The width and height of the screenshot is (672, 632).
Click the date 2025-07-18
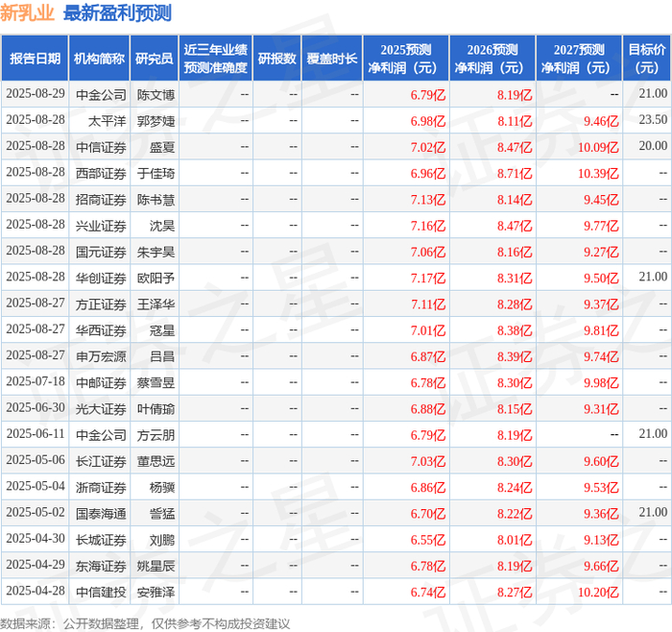coord(36,381)
